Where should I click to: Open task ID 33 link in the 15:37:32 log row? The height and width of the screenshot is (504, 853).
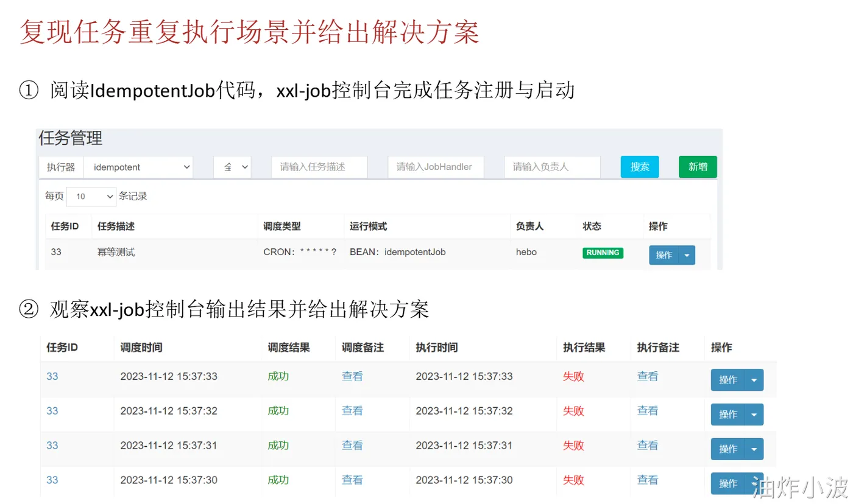point(52,411)
